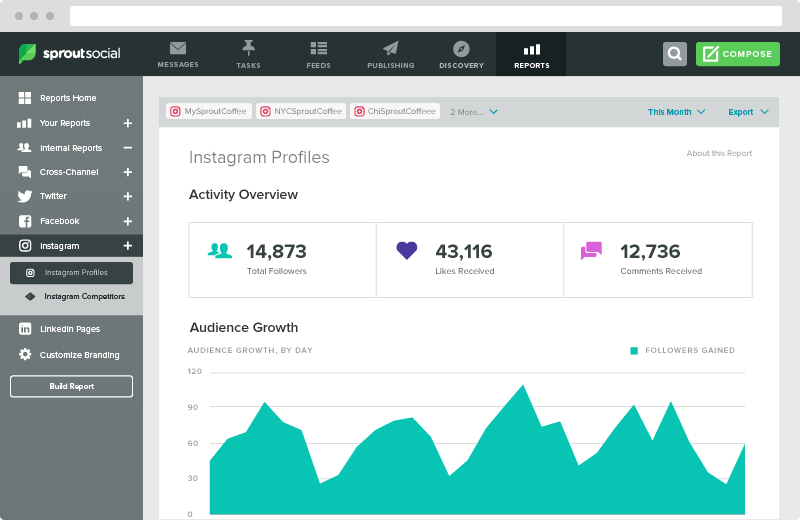Select Instagram Profiles sub-item
800x520 pixels.
coord(71,273)
